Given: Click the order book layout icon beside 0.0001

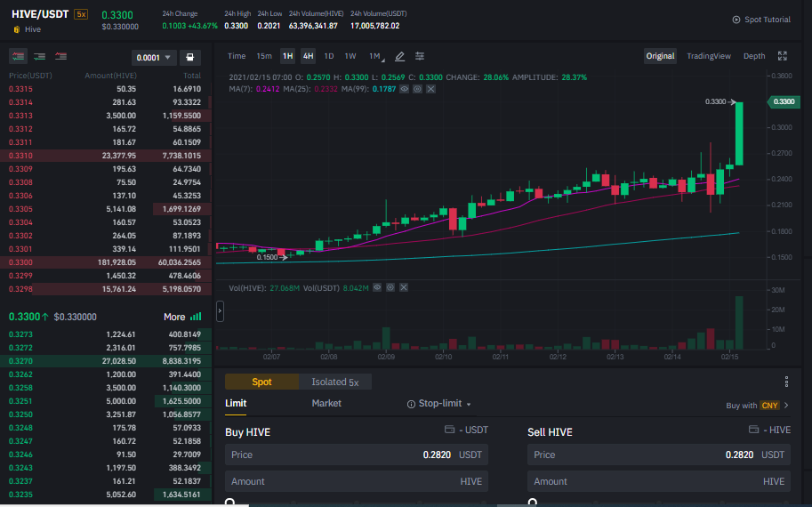Looking at the screenshot, I should pos(190,58).
